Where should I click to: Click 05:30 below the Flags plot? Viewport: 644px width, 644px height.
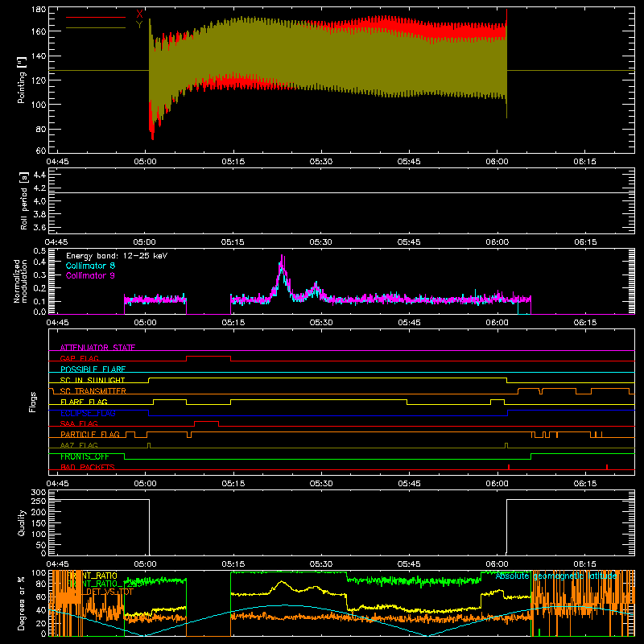[x=320, y=484]
